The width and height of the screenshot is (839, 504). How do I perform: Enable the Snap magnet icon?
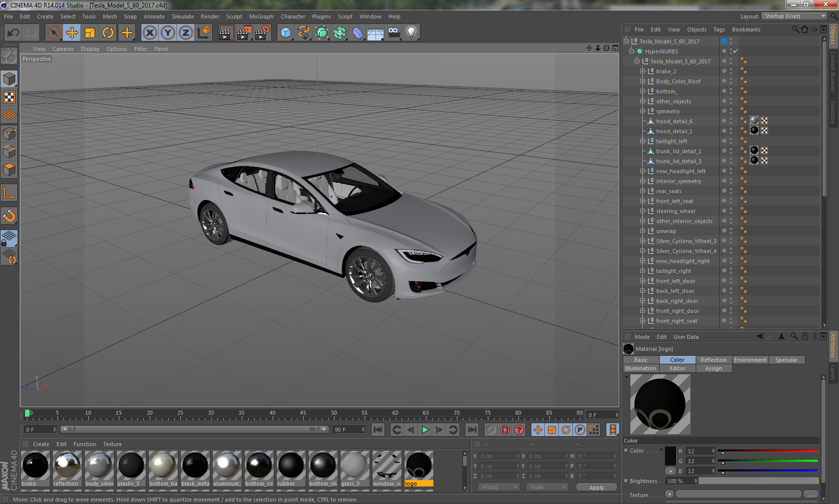[9, 216]
